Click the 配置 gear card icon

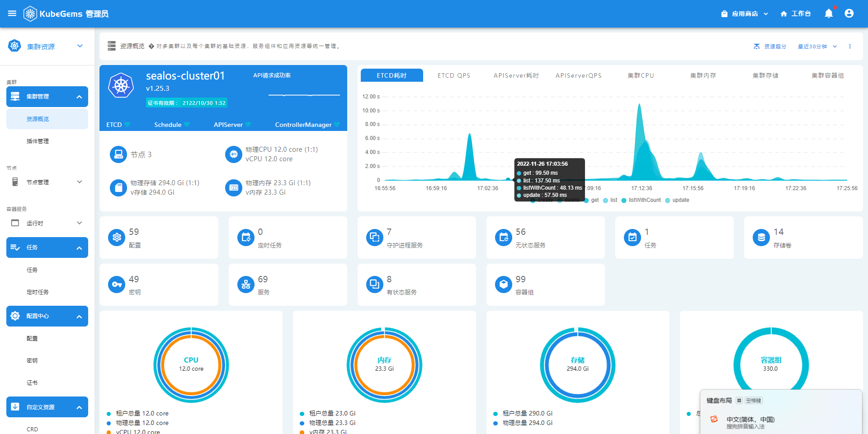[117, 237]
